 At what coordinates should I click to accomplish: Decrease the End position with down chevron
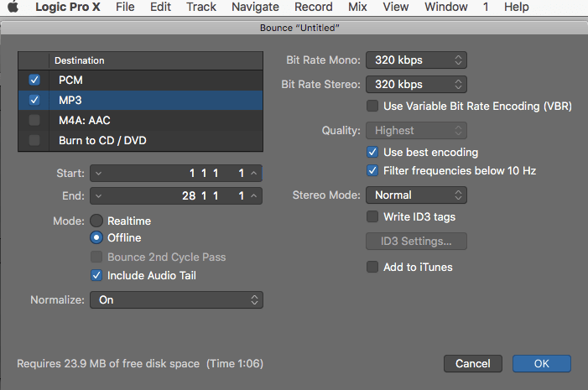coord(98,195)
